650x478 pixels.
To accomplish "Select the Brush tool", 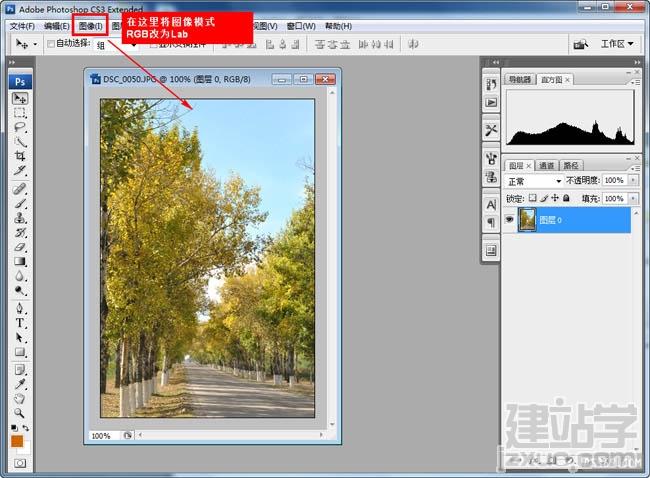I will 20,204.
